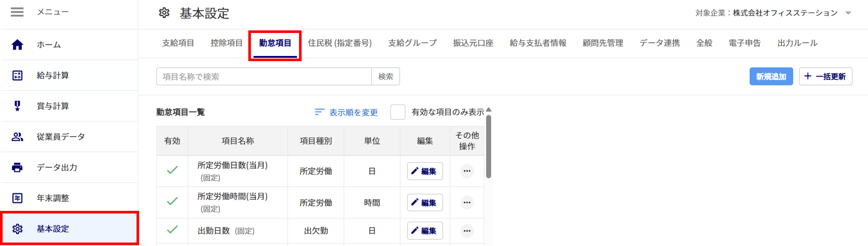This screenshot has width=868, height=246.
Task: Click the list vertical scrollbar thumb
Action: pos(488,146)
